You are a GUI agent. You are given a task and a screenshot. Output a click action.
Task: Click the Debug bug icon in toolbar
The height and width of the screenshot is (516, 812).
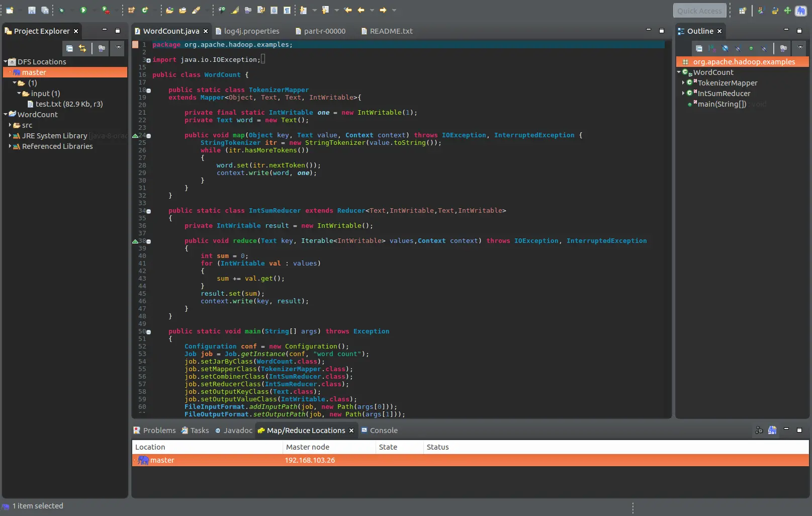click(61, 10)
